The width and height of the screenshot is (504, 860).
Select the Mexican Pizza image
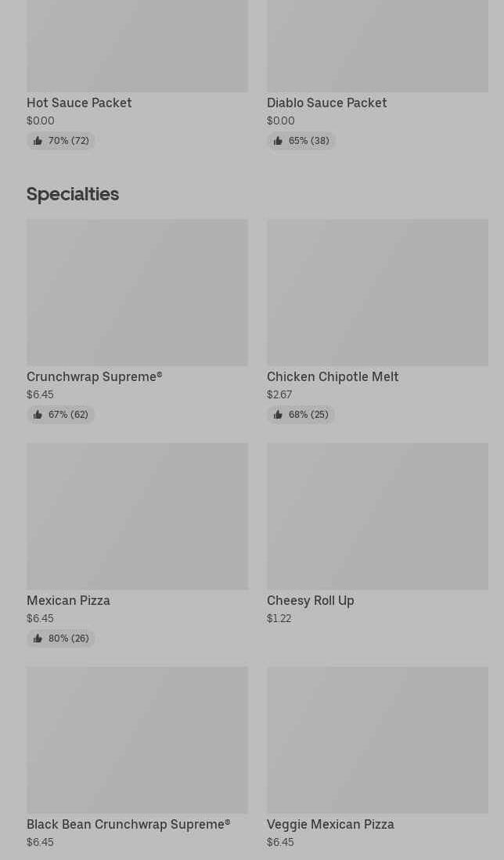137,516
